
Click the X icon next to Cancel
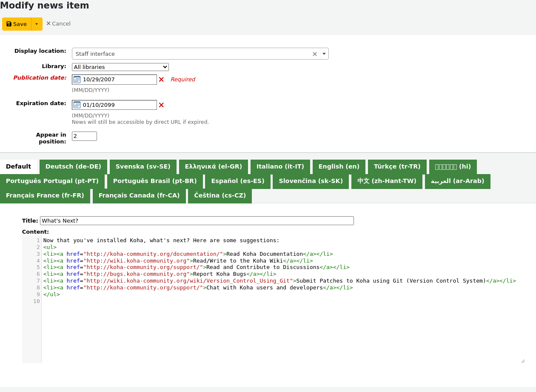pyautogui.click(x=48, y=23)
